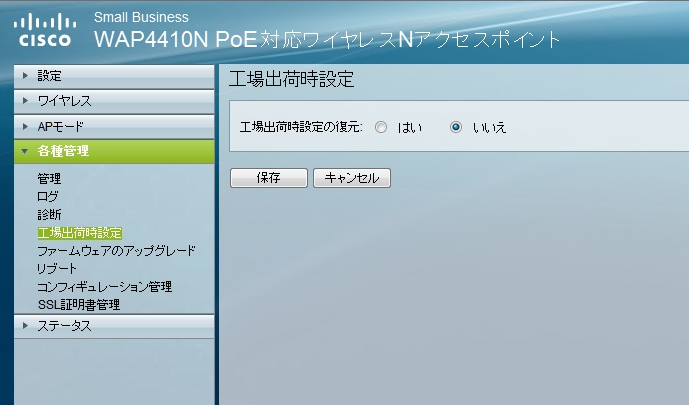Expand the ステータス menu arrow
Viewport: 689px width, 405px height.
coord(25,325)
